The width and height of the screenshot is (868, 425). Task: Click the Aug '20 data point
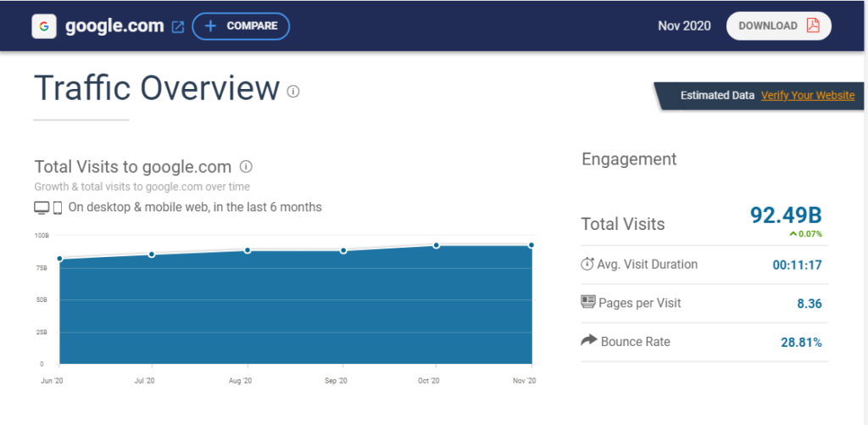[x=248, y=250]
